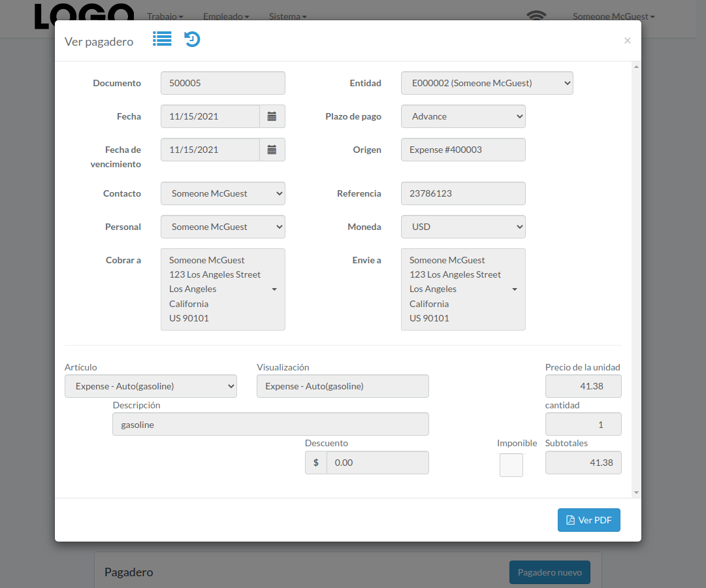This screenshot has height=588, width=706.
Task: Open the Plazo de pago dropdown
Action: point(463,116)
